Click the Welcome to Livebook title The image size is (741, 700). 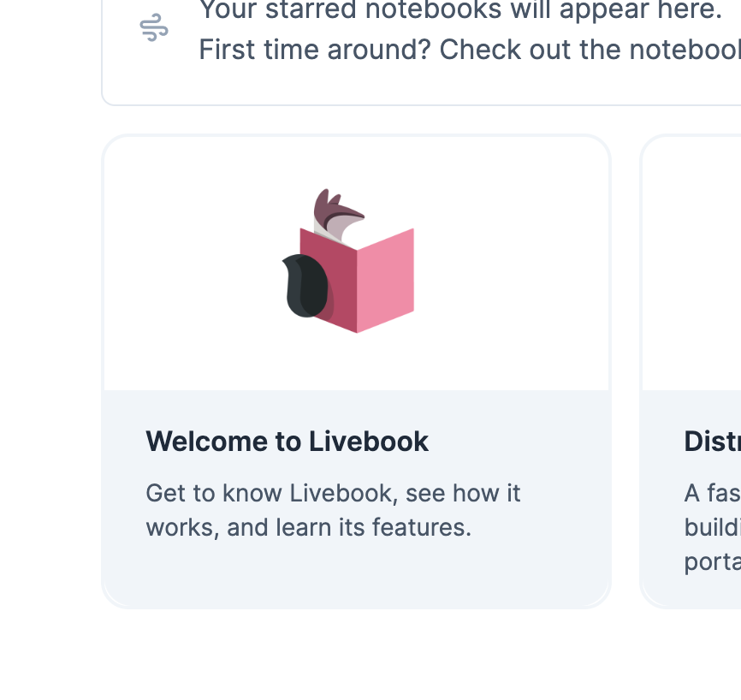pos(288,441)
